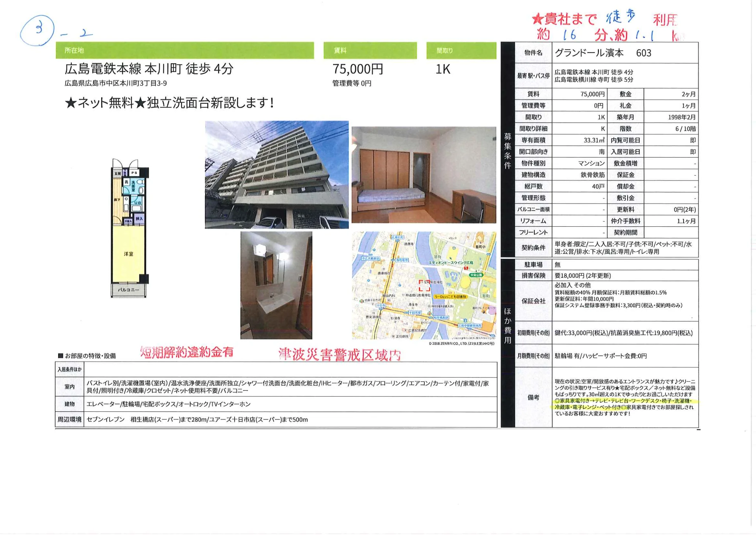
Task: Click the 75,000円 rent price text
Action: coord(358,69)
